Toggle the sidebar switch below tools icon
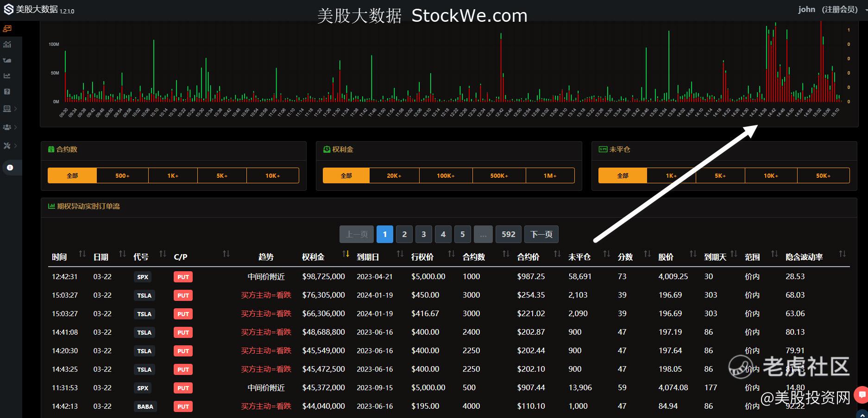This screenshot has width=868, height=418. coord(10,168)
